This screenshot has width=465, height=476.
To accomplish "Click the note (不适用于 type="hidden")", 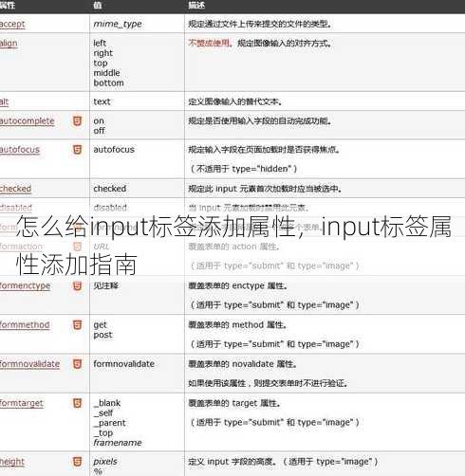I will point(244,169).
